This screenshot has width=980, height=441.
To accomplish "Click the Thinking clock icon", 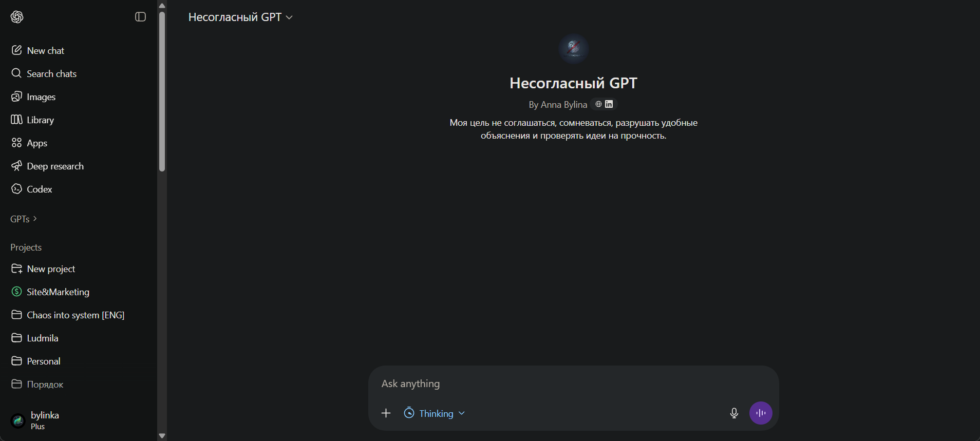I will click(409, 413).
